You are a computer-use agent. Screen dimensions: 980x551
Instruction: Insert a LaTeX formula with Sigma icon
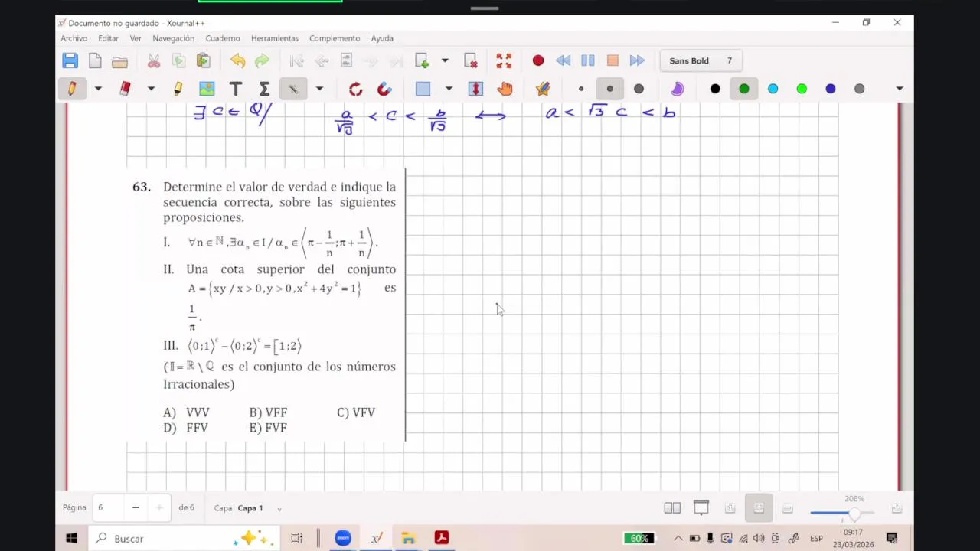(264, 89)
